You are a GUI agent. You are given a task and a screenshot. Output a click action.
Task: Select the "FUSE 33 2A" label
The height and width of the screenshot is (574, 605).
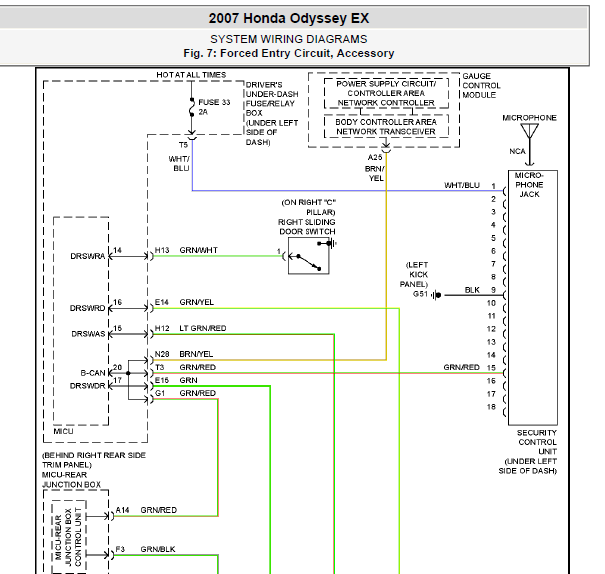(x=214, y=107)
